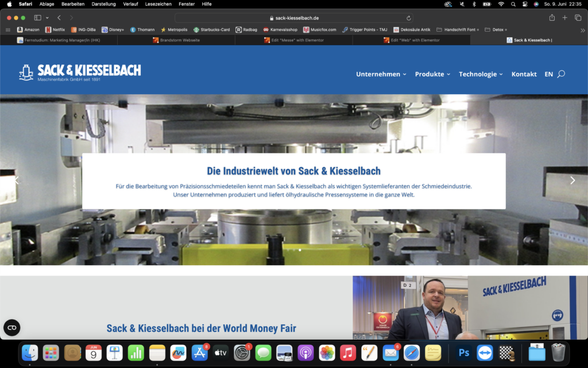This screenshot has width=588, height=368.
Task: Click the World Money Fair booth photo
Action: (x=470, y=308)
